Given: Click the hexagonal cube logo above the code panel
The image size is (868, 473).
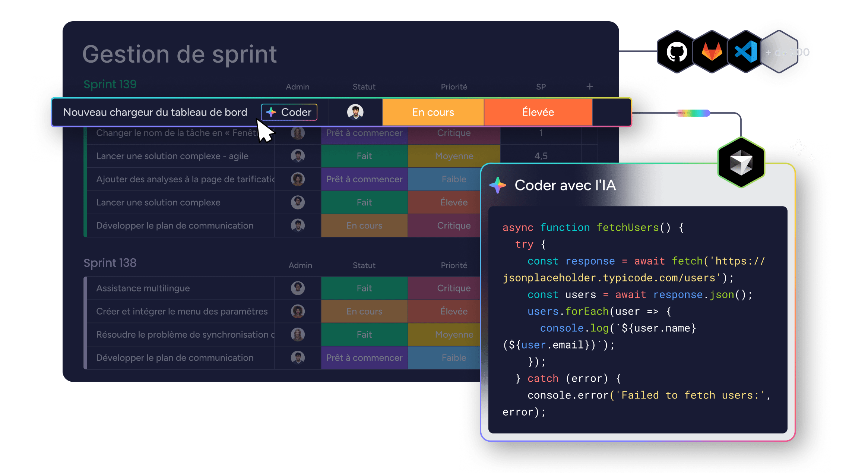Looking at the screenshot, I should pyautogui.click(x=741, y=161).
